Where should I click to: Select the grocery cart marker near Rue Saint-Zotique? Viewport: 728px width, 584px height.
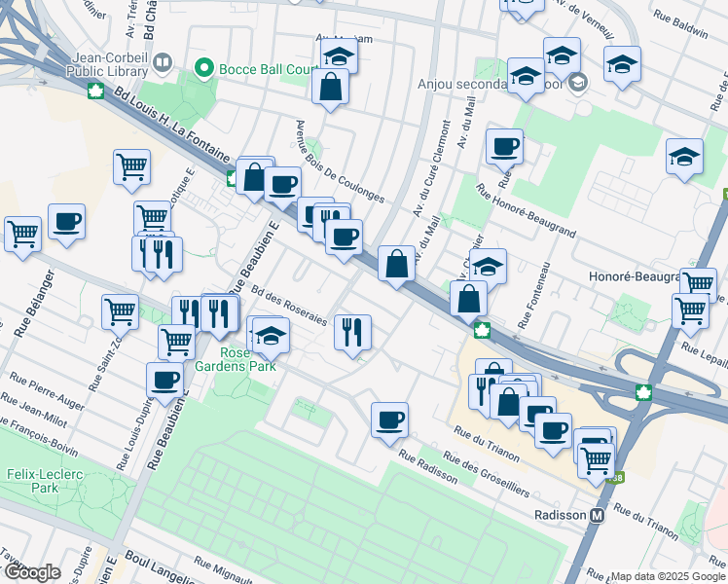pos(121,312)
